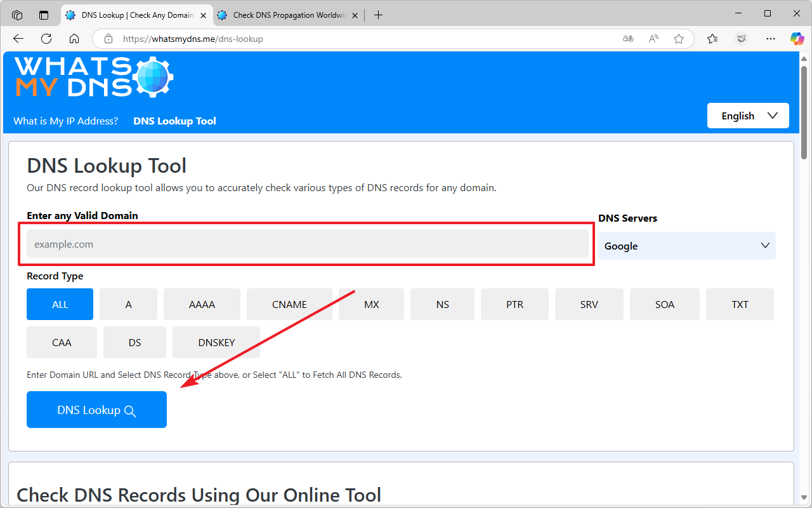Screen dimensions: 812x508
Task: Open a new browser tab
Action: 379,15
